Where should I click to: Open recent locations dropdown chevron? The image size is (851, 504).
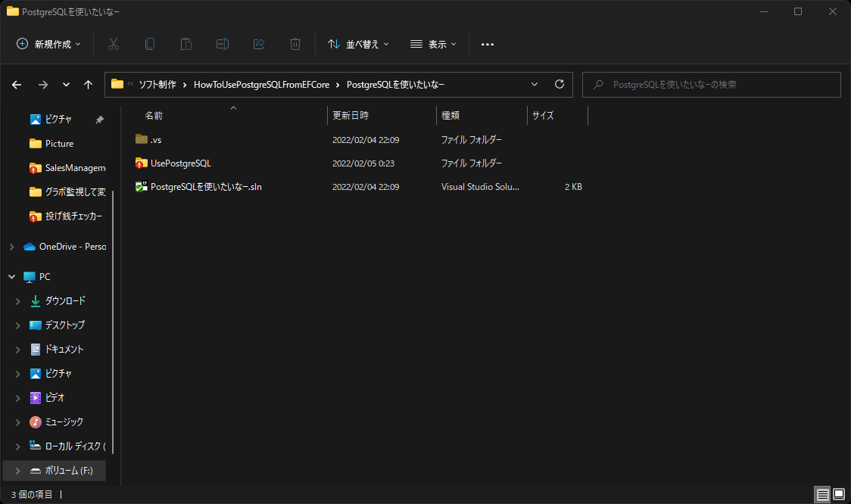point(66,85)
